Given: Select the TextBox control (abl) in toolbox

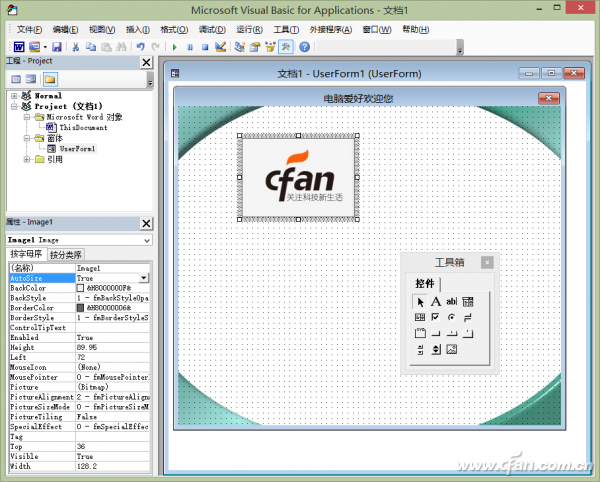Looking at the screenshot, I should (452, 302).
